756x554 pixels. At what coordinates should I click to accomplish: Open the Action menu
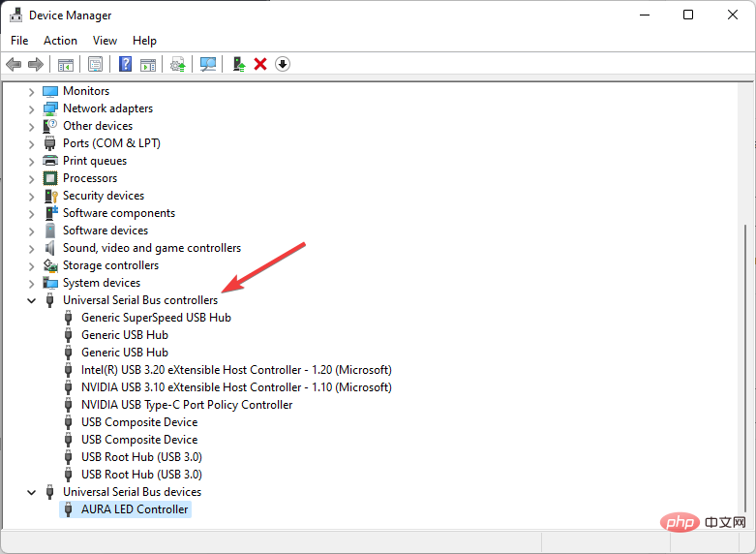(60, 41)
